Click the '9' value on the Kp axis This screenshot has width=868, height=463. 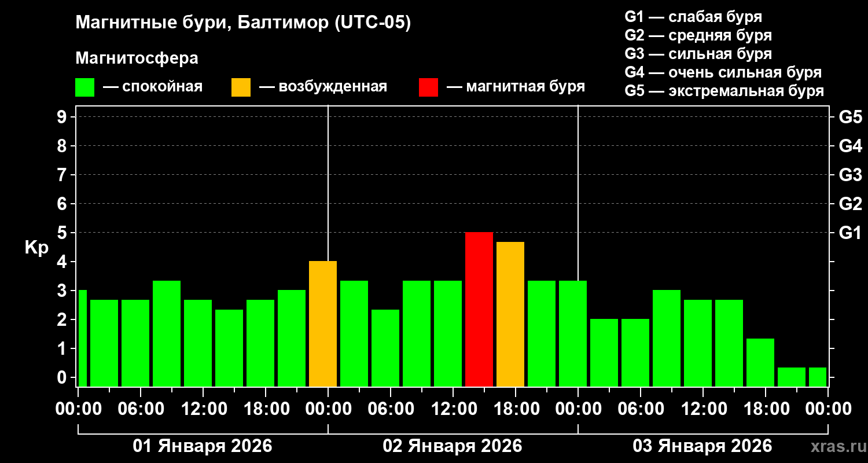63,117
